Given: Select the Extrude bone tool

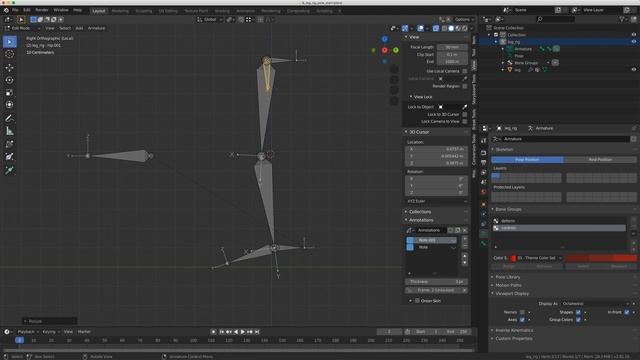Looking at the screenshot, I should (x=9, y=170).
